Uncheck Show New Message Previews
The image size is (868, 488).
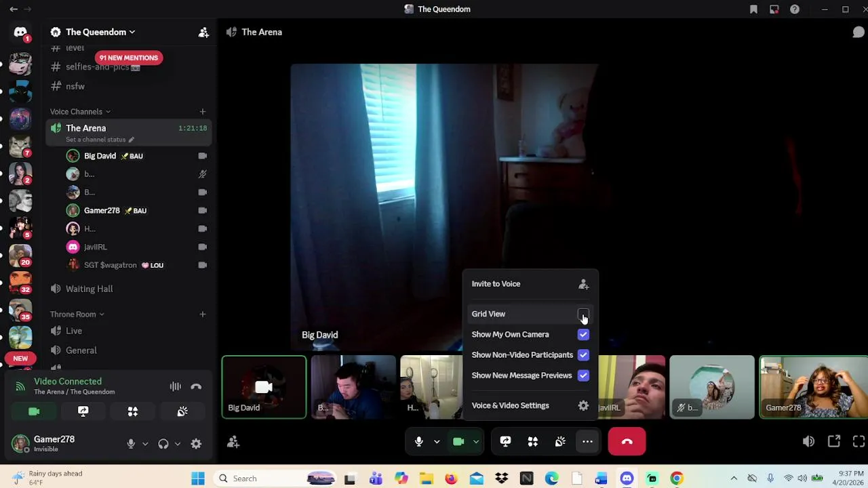coord(583,375)
